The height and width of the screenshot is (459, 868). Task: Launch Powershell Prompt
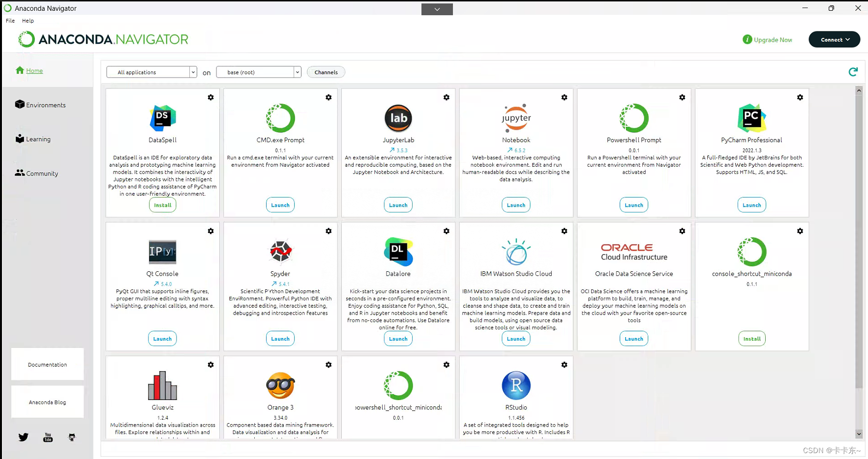pos(634,205)
